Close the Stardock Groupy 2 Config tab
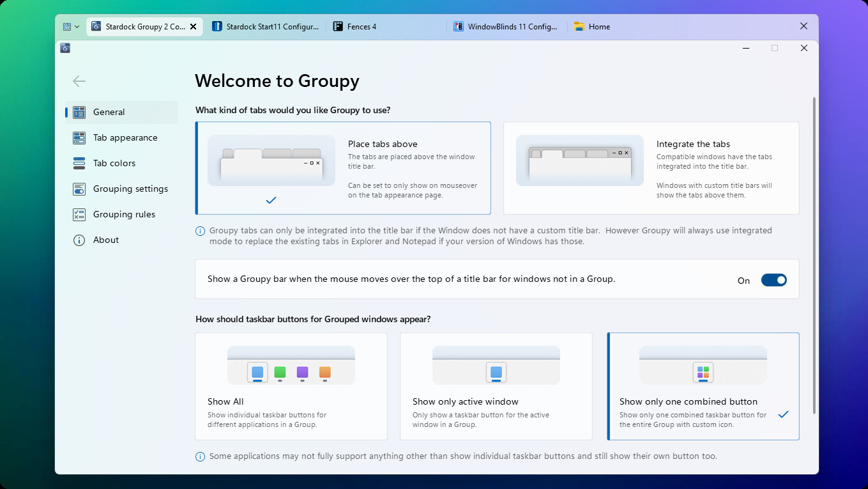The image size is (868, 489). coord(193,26)
